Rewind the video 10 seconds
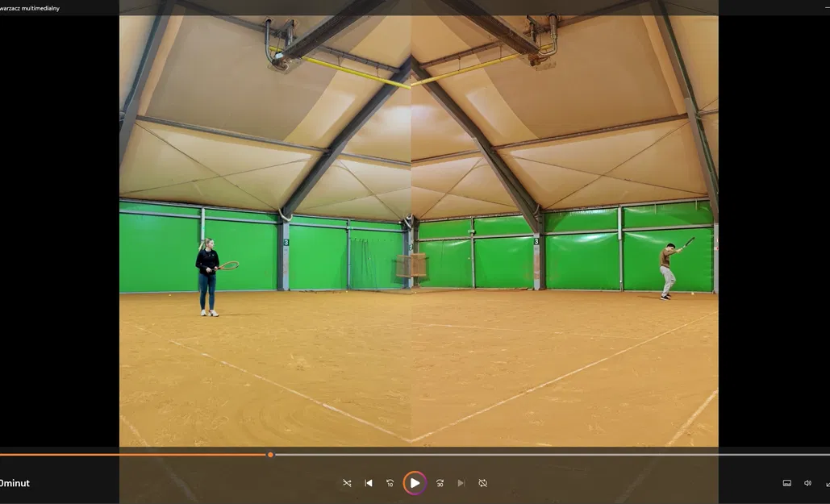This screenshot has height=504, width=830. point(390,482)
